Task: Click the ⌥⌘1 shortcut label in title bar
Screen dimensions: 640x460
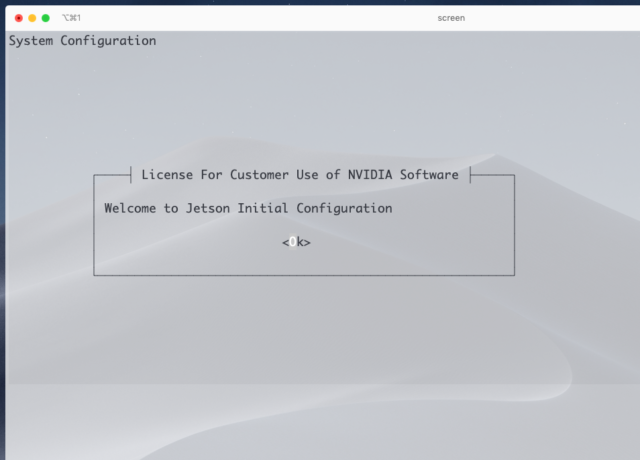Action: (71, 18)
